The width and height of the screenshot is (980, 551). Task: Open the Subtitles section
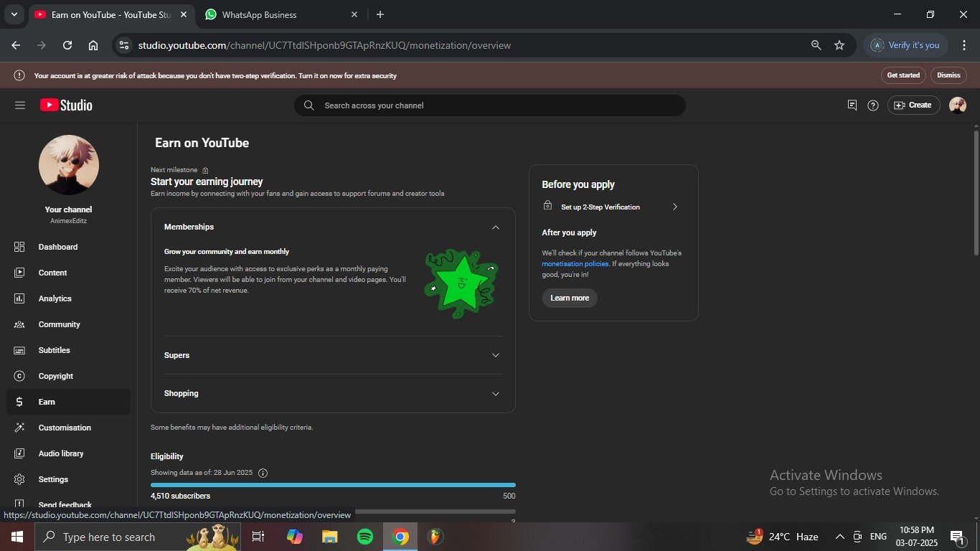pos(68,350)
